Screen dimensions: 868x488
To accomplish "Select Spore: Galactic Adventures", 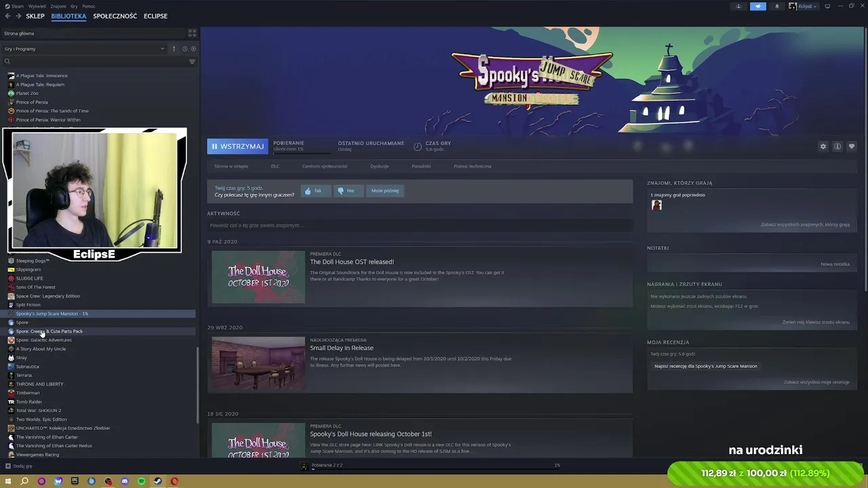I will coord(43,340).
